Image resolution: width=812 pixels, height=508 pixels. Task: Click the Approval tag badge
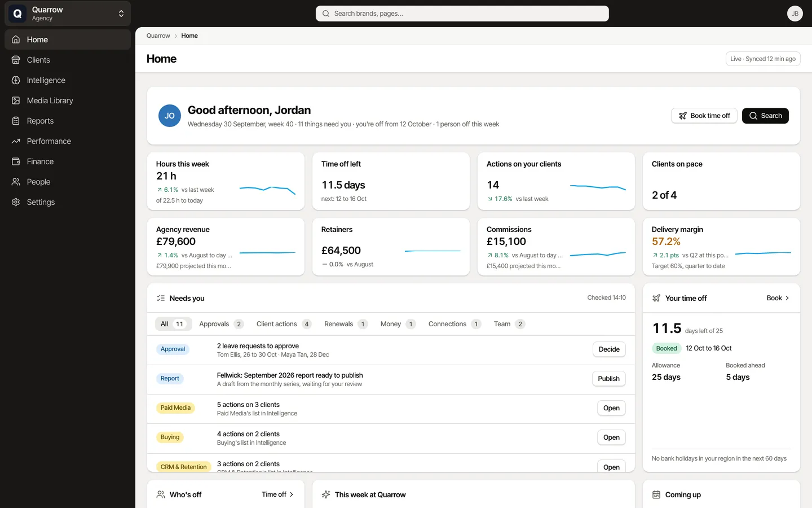pyautogui.click(x=173, y=349)
